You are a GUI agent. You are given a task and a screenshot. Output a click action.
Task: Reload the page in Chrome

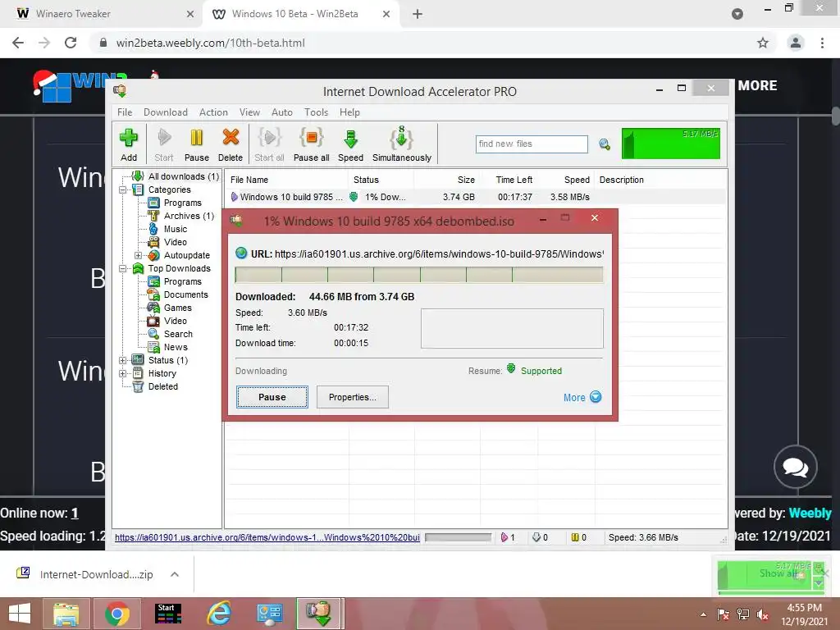[x=71, y=43]
